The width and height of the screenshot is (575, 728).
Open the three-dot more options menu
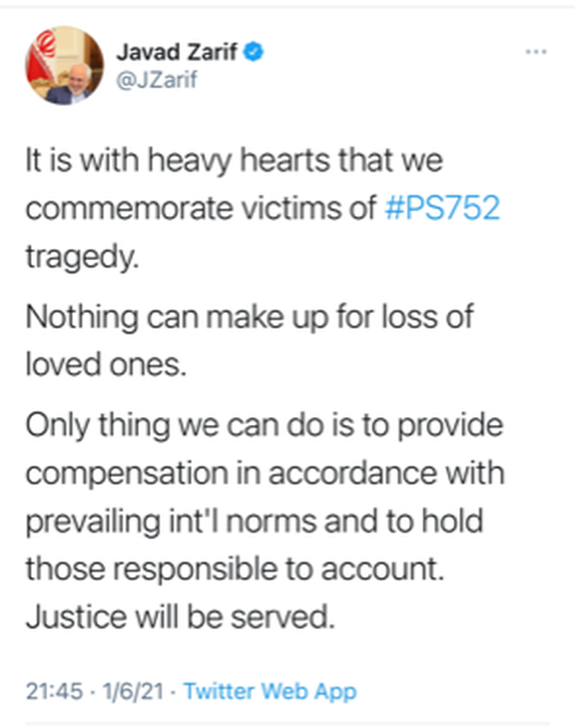pyautogui.click(x=536, y=52)
